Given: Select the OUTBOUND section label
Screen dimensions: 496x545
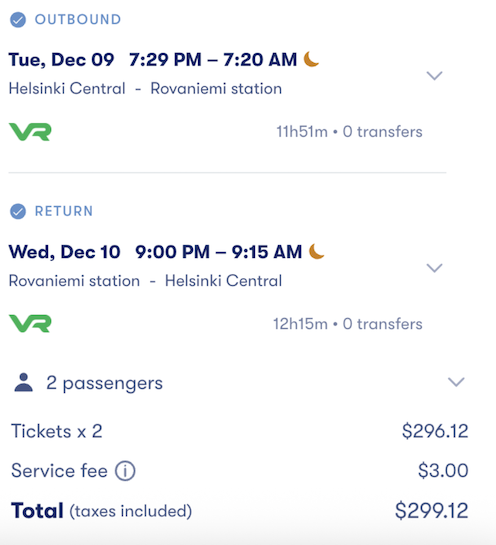Looking at the screenshot, I should pyautogui.click(x=78, y=19).
